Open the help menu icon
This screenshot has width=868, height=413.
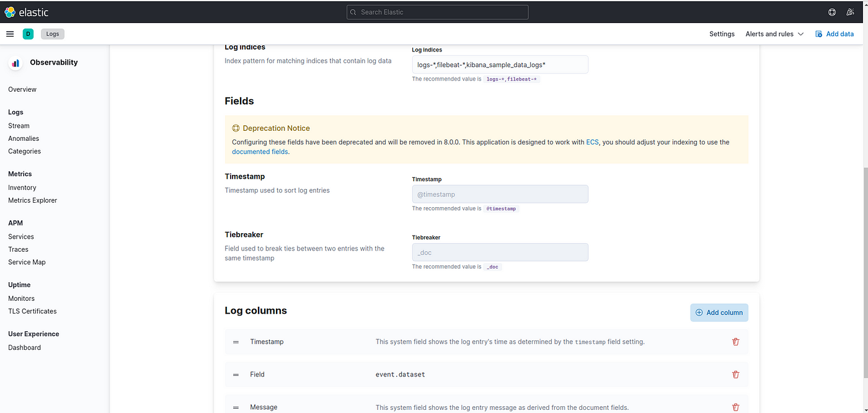(832, 12)
